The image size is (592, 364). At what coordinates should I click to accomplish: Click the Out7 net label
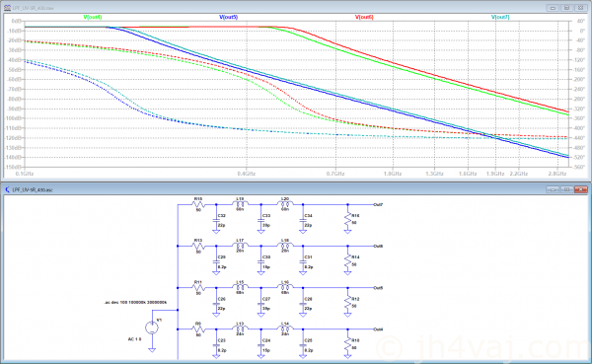[378, 204]
